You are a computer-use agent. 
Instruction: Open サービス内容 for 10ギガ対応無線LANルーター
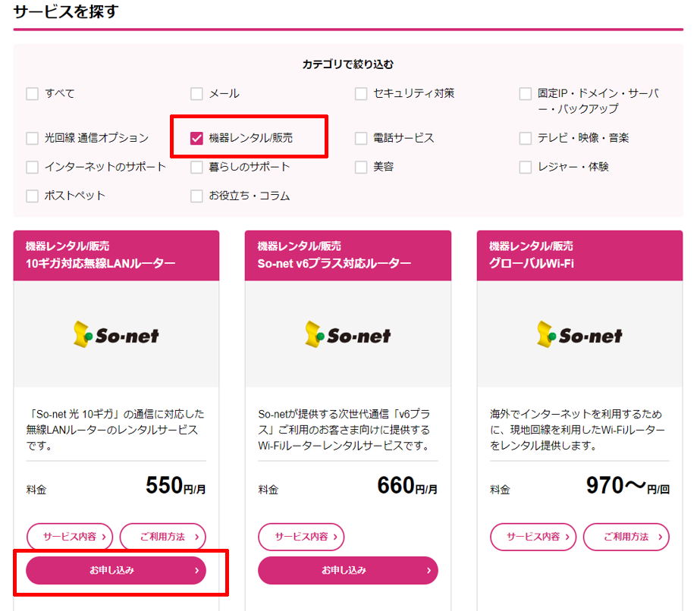tap(70, 537)
